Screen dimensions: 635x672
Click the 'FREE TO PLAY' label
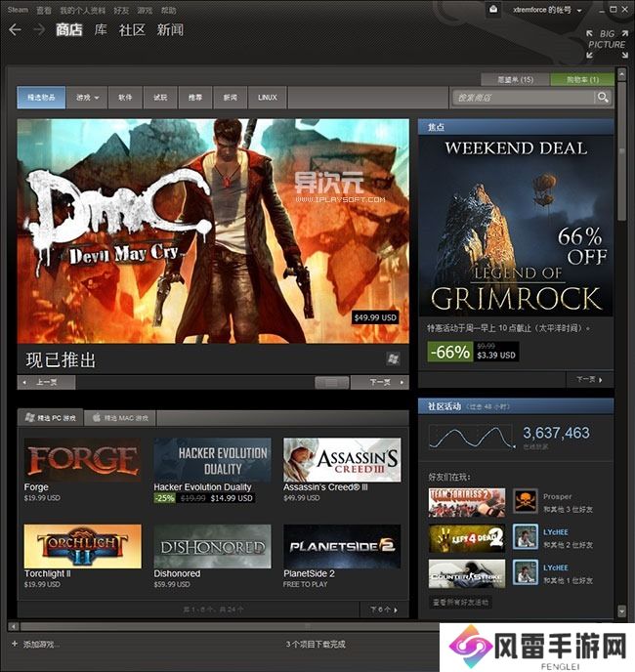pyautogui.click(x=305, y=584)
